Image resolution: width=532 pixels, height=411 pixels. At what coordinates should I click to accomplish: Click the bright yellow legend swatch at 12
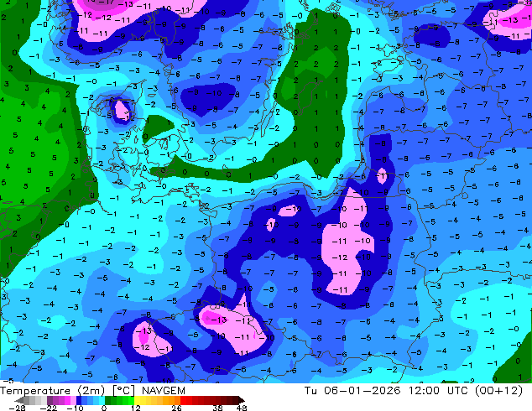(x=137, y=400)
